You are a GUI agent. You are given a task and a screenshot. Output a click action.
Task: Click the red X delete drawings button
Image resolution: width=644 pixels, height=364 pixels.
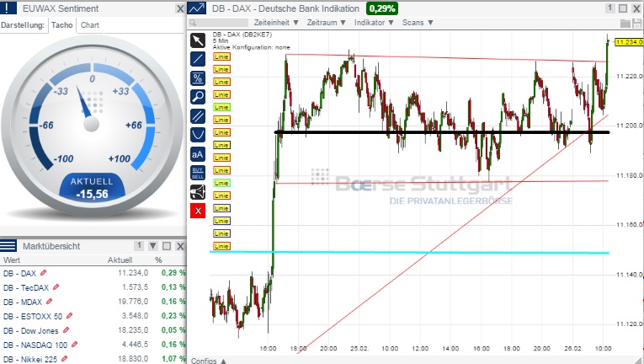click(198, 211)
